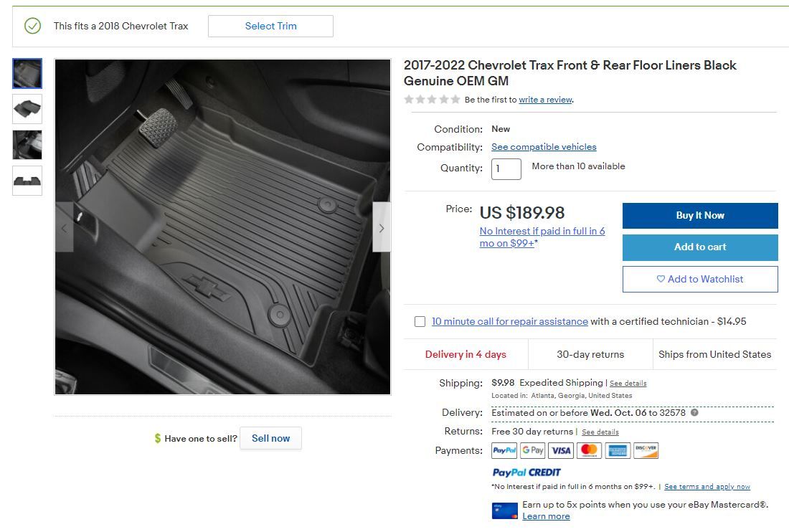This screenshot has height=532, width=789.
Task: Add item to Watchlist
Action: tap(700, 279)
